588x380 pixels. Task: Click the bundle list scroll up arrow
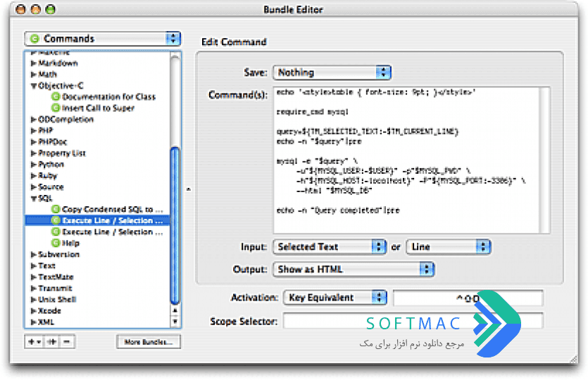pyautogui.click(x=175, y=310)
